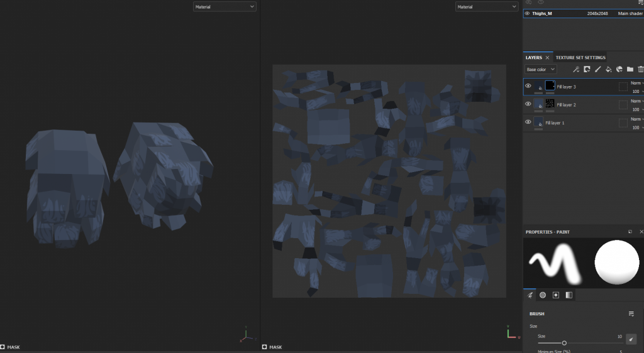Switch to the LAYERS tab
644x353 pixels.
click(x=533, y=58)
